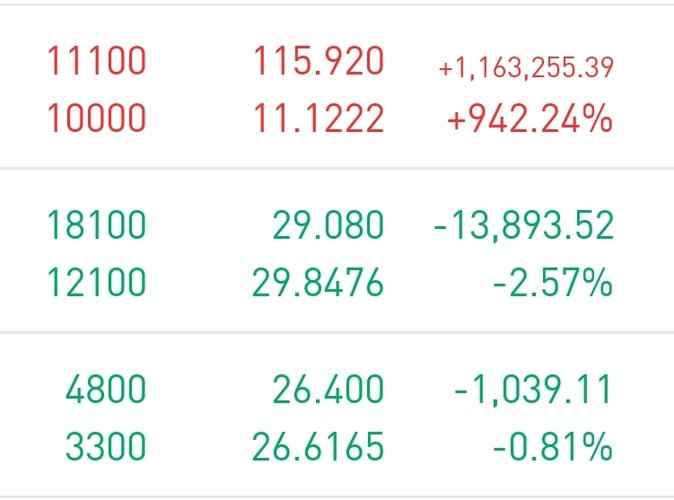Open the red profitable position row

(x=337, y=87)
